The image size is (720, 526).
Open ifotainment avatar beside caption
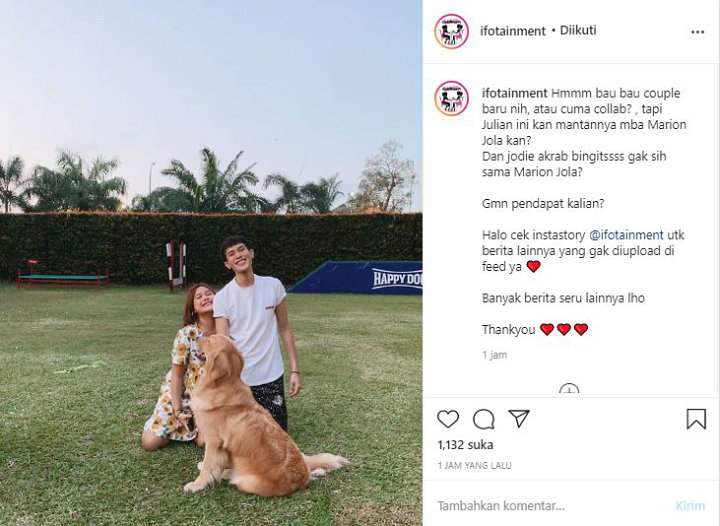pos(451,98)
